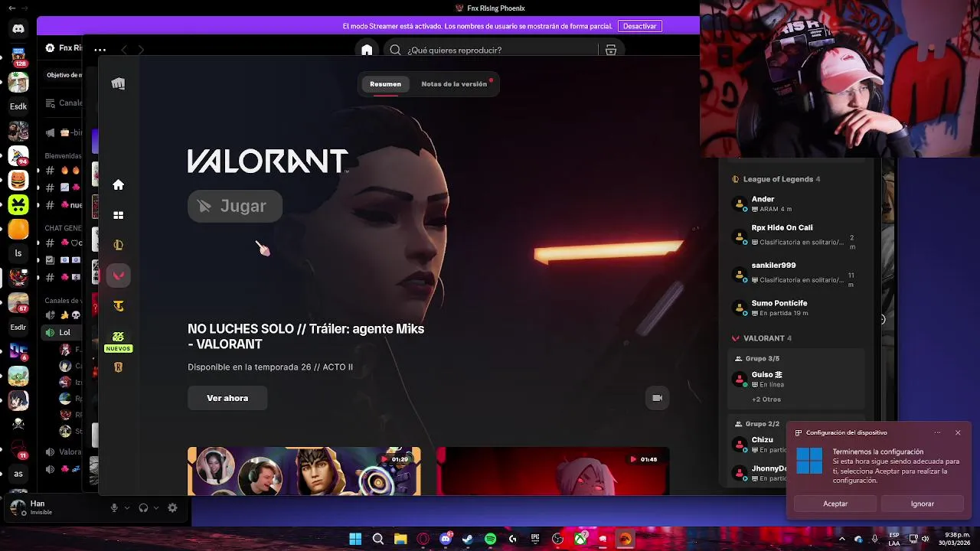This screenshot has width=980, height=551.
Task: Expand headphone output options arrow in Discord
Action: pos(156,507)
